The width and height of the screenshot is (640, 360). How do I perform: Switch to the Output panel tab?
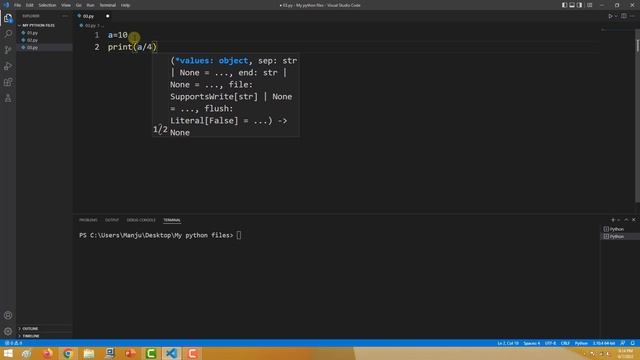pyautogui.click(x=112, y=220)
